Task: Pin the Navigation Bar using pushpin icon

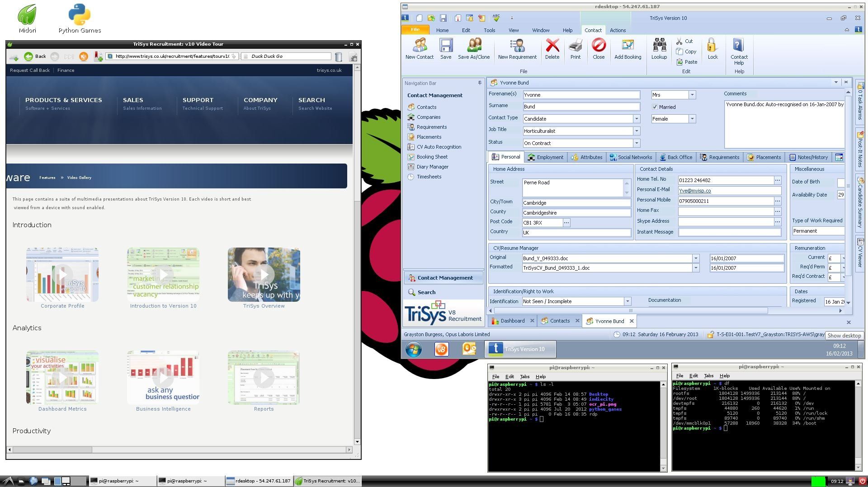Action: click(x=480, y=83)
